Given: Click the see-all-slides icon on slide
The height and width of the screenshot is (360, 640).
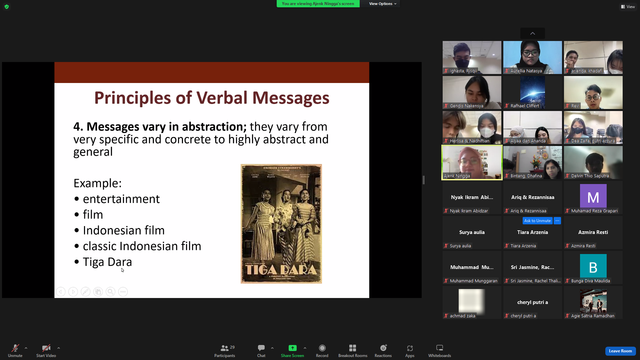Looking at the screenshot, I should (98, 291).
